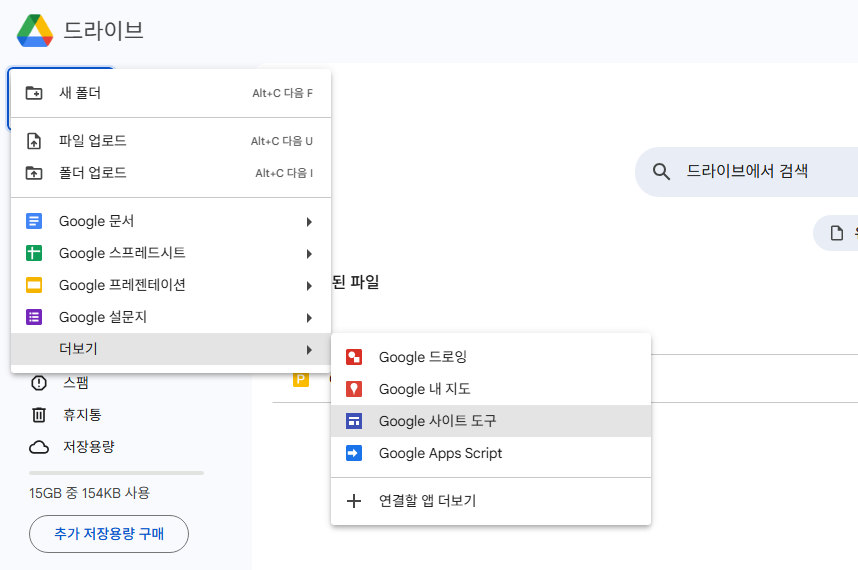The width and height of the screenshot is (858, 570).
Task: Click the Google Sites icon
Action: pyautogui.click(x=354, y=421)
